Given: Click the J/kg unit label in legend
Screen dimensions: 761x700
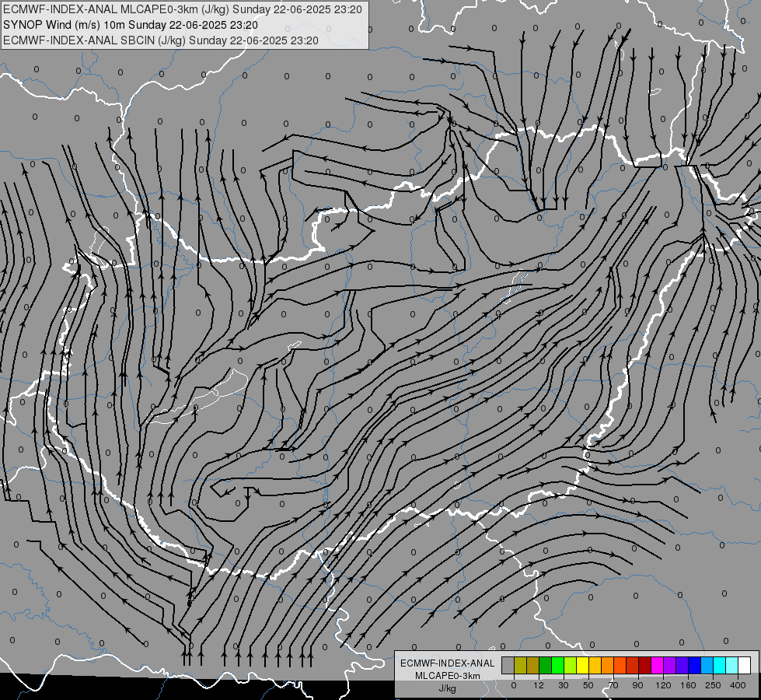Looking at the screenshot, I should (x=448, y=688).
